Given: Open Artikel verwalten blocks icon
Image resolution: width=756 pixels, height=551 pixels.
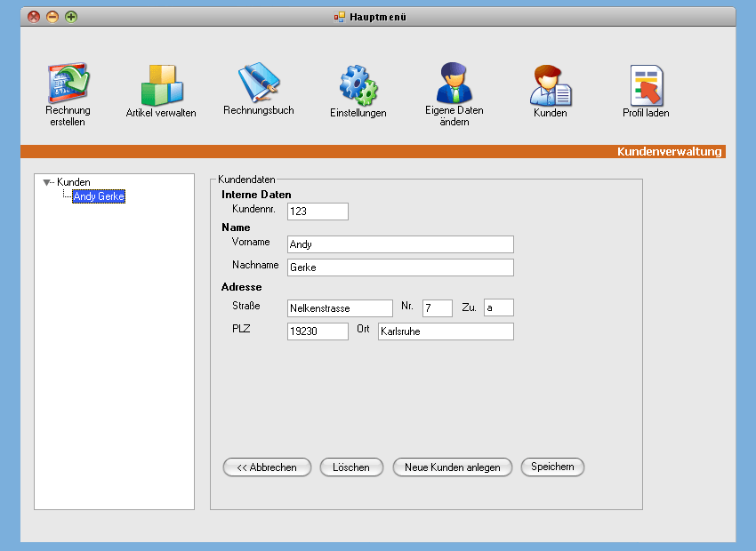Looking at the screenshot, I should click(x=162, y=84).
